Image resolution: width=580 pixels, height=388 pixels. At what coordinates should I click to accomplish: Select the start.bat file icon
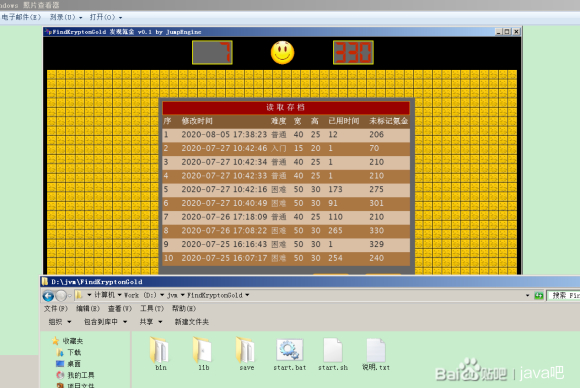[290, 350]
